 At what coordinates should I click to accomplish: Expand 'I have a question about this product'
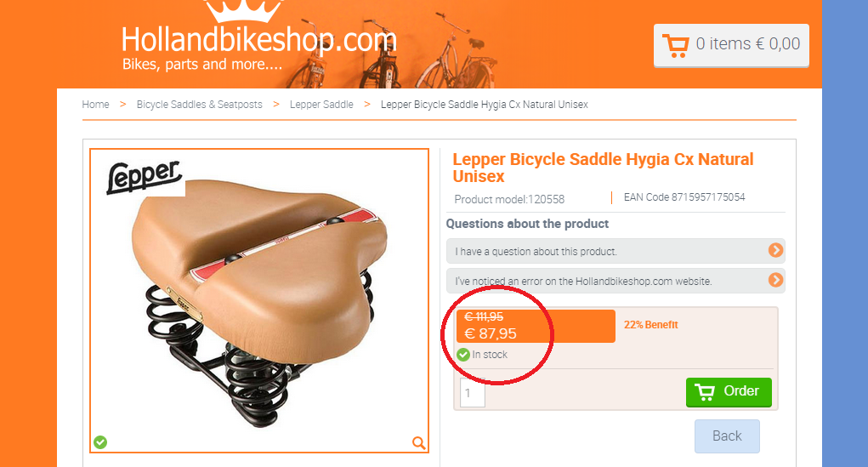(616, 251)
